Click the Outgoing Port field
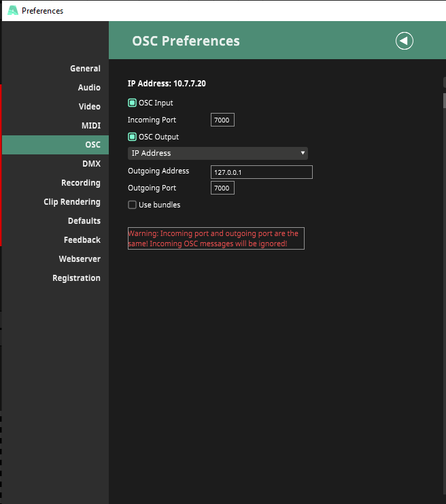Viewport: 446px width, 504px height. pyautogui.click(x=222, y=188)
